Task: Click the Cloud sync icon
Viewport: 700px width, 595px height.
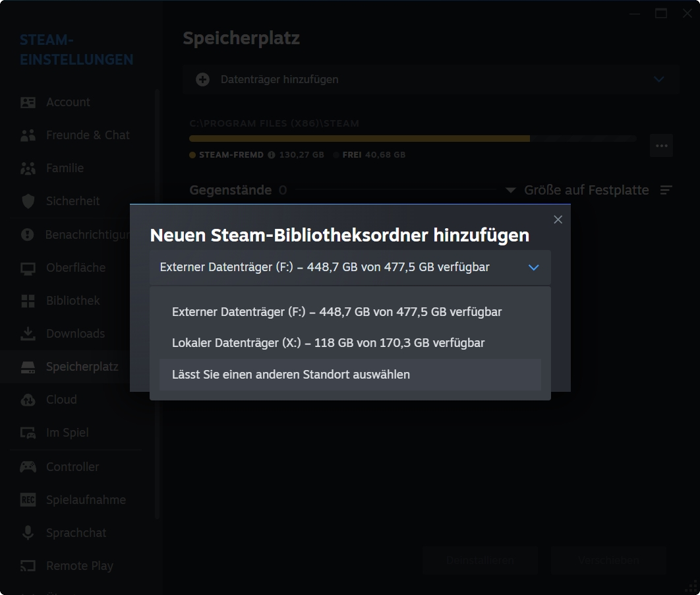Action: tap(28, 400)
